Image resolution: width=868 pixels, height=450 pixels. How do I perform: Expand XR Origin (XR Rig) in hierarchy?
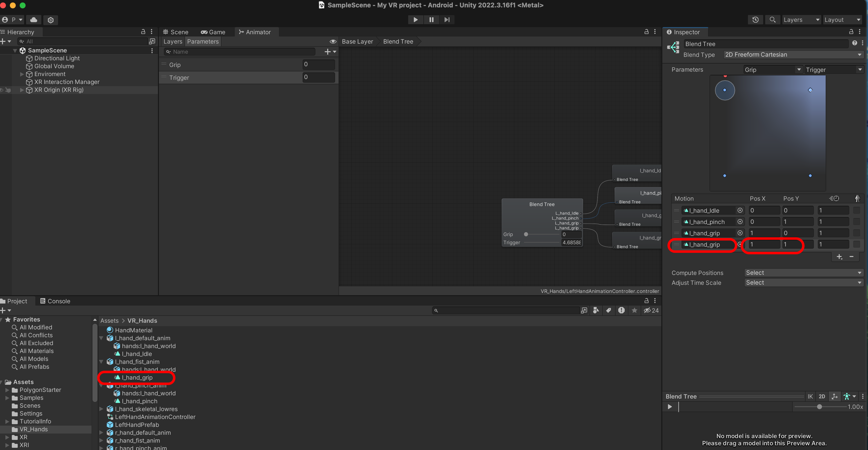tap(22, 90)
